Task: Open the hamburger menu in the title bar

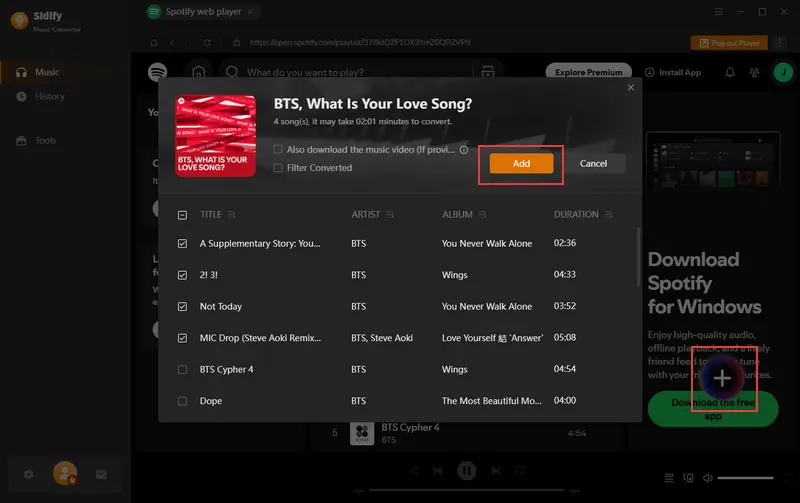Action: (718, 11)
